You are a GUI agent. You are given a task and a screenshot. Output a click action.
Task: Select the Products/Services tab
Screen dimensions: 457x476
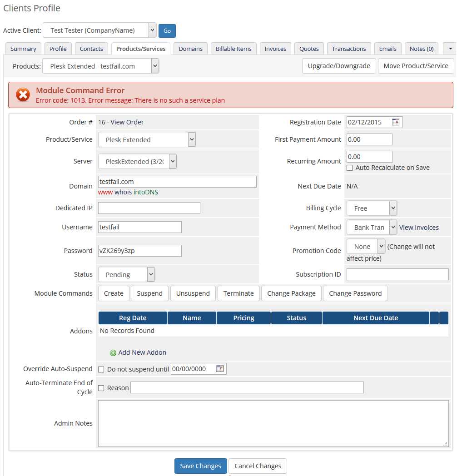pyautogui.click(x=141, y=49)
